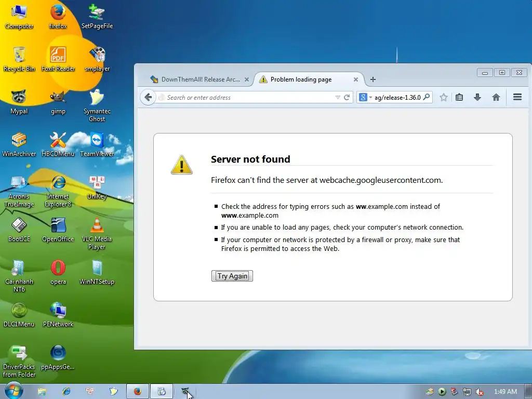Screen dimensions: 532x399
Task: Go back using Firefox back arrow
Action: [x=148, y=97]
